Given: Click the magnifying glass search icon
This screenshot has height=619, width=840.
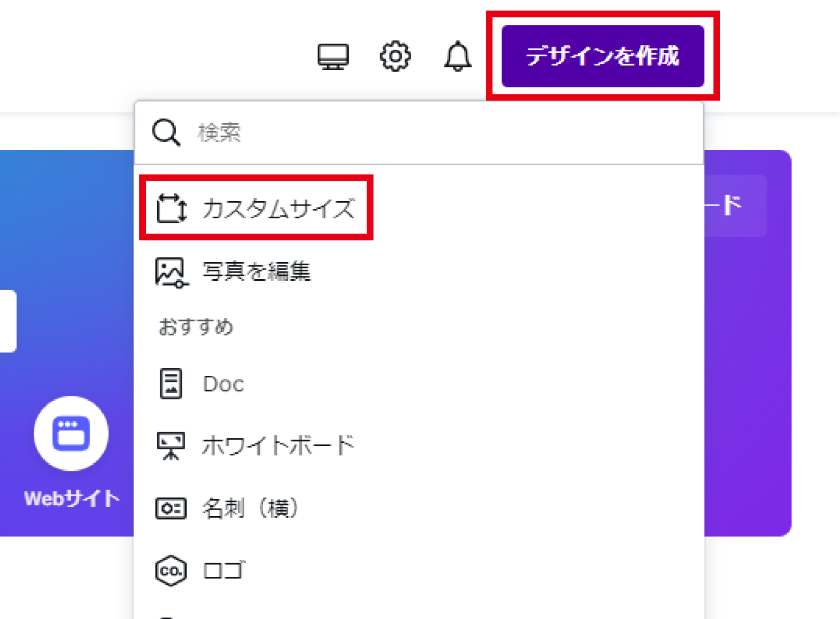Looking at the screenshot, I should (166, 133).
